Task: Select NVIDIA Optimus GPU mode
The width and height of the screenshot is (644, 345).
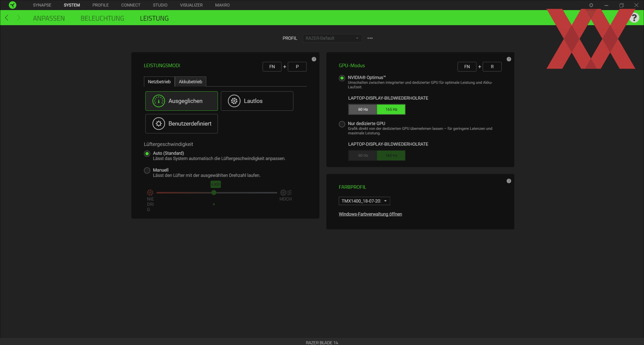Action: click(342, 78)
